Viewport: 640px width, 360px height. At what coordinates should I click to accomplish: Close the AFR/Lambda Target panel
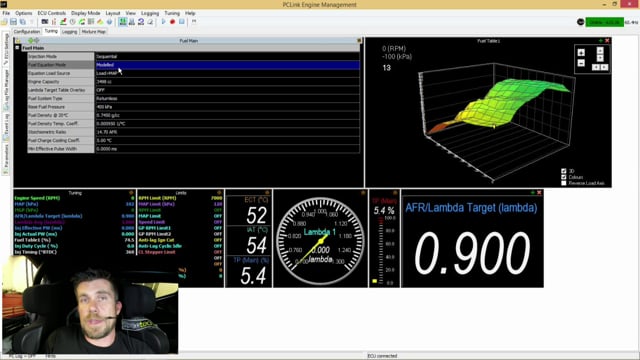coord(539,192)
